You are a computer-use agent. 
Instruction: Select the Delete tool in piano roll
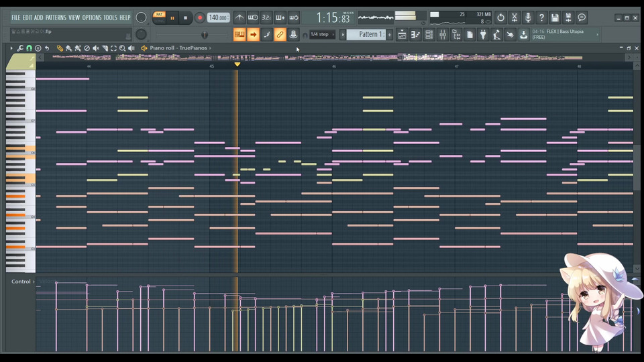click(87, 48)
